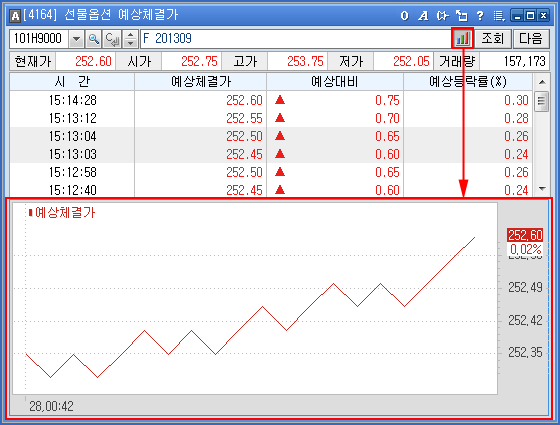Click the 예상체결가 column header
This screenshot has width=560, height=425.
point(201,82)
